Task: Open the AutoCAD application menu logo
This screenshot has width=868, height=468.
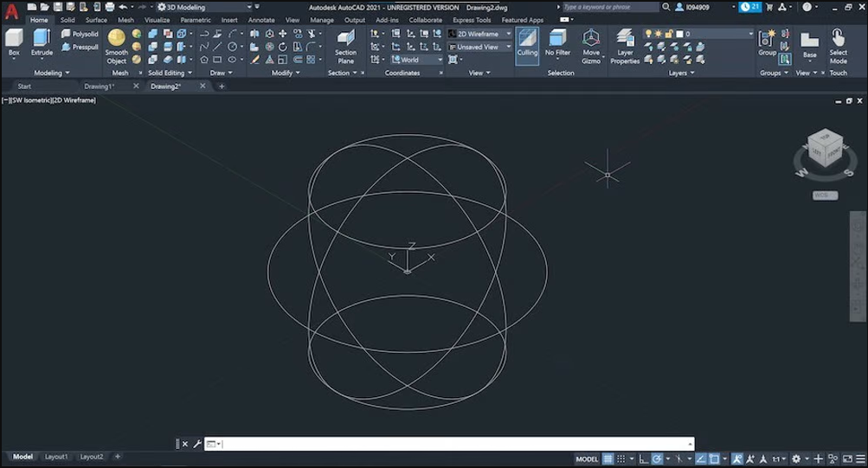Action: 11,10
